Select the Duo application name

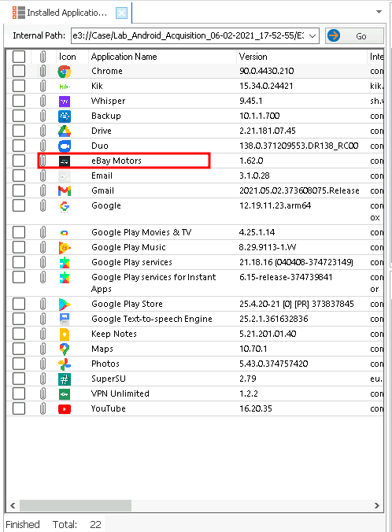pos(100,146)
